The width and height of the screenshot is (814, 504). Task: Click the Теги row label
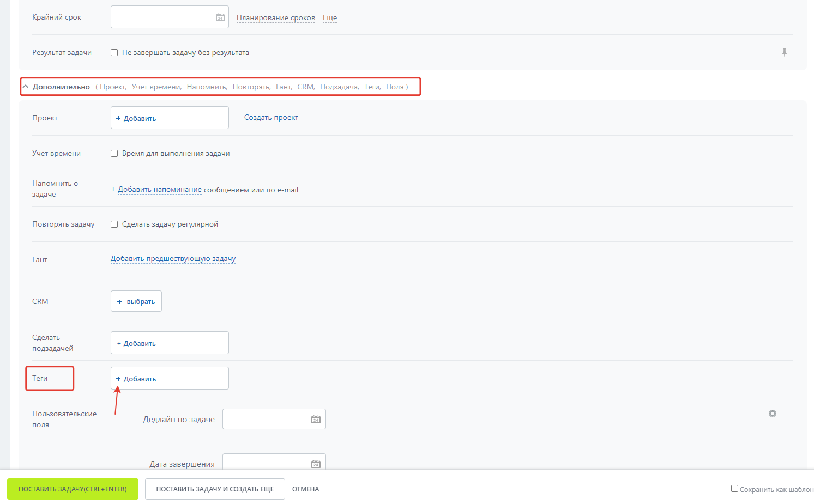click(x=40, y=378)
